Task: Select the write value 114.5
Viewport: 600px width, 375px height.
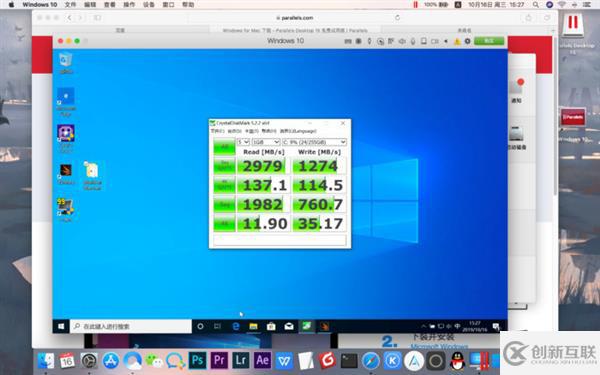Action: 319,185
